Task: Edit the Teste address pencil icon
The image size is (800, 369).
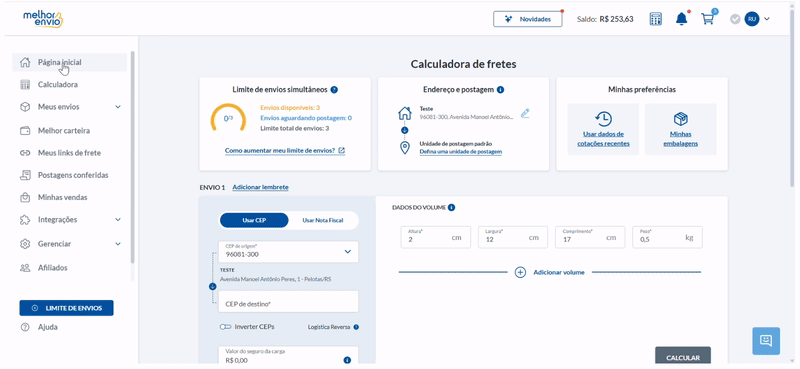Action: pyautogui.click(x=525, y=113)
